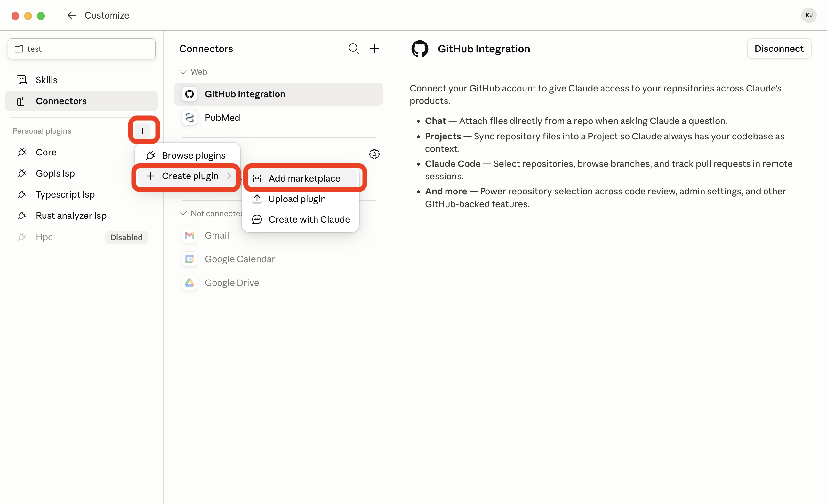Select GitHub Integration in the connector list
827x504 pixels.
[278, 94]
